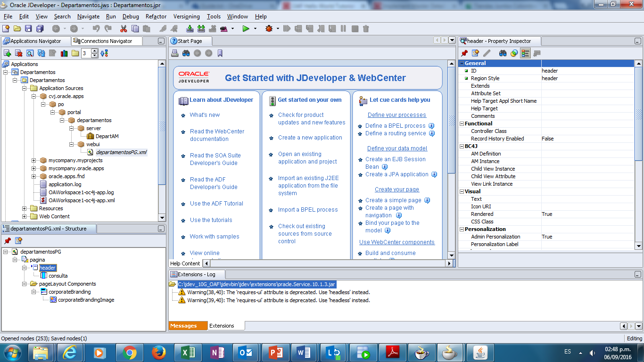Click the Region Style property value header
The height and width of the screenshot is (362, 644).
[x=587, y=78]
